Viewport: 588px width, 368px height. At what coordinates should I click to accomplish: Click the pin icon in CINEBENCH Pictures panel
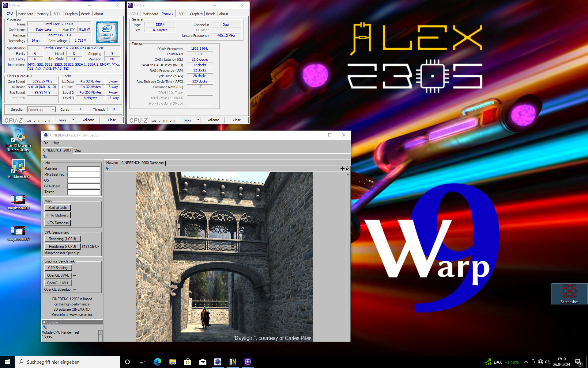coord(107,169)
